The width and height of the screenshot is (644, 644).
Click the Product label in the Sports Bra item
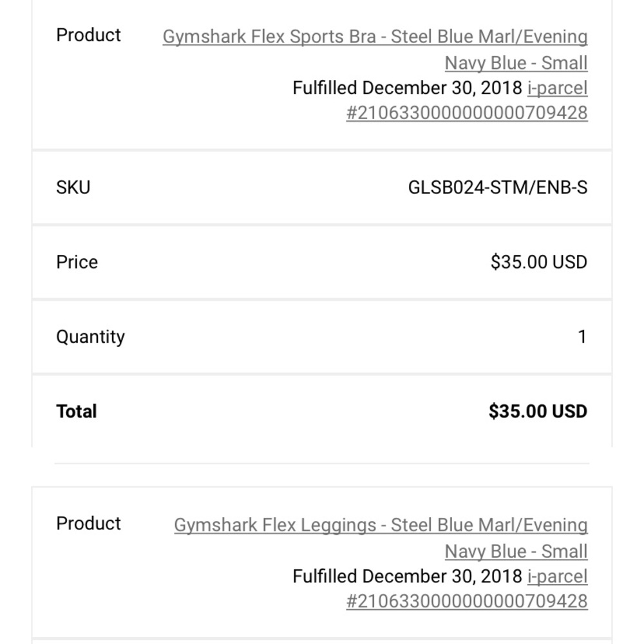coord(88,35)
